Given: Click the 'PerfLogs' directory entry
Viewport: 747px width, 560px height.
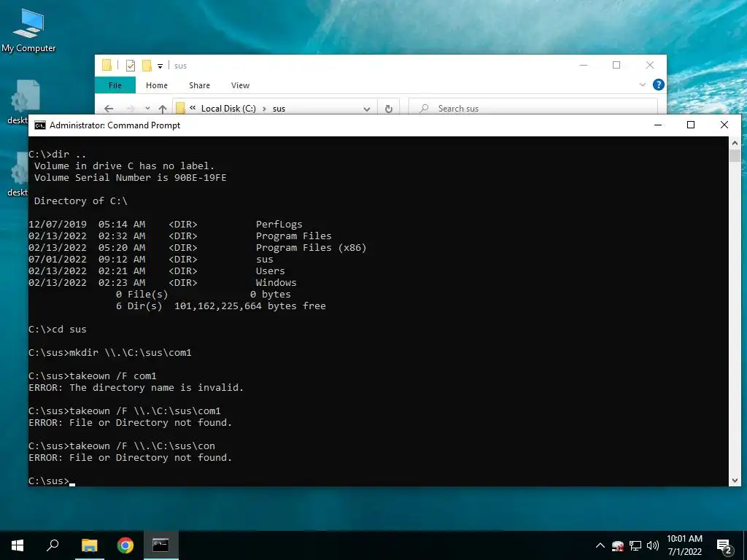Looking at the screenshot, I should tap(279, 225).
